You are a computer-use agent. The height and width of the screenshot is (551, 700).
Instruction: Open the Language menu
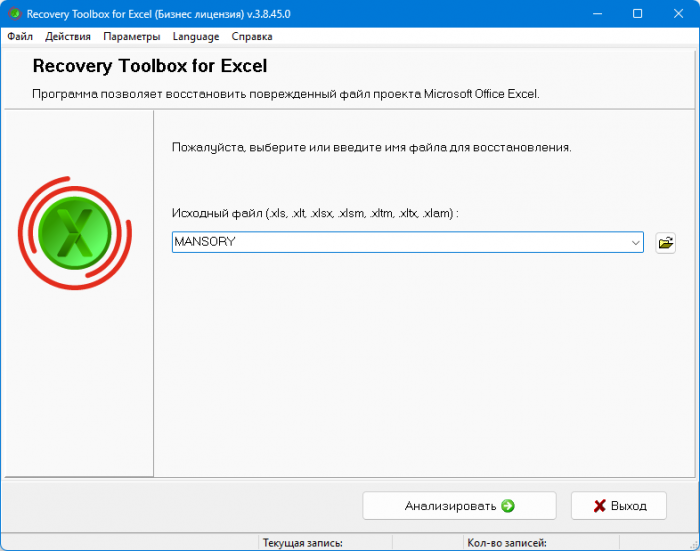tap(195, 36)
